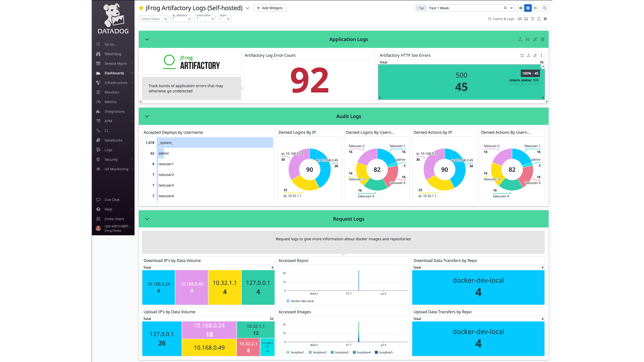
Task: Toggle the favorite star for the dashboard
Action: click(x=141, y=8)
